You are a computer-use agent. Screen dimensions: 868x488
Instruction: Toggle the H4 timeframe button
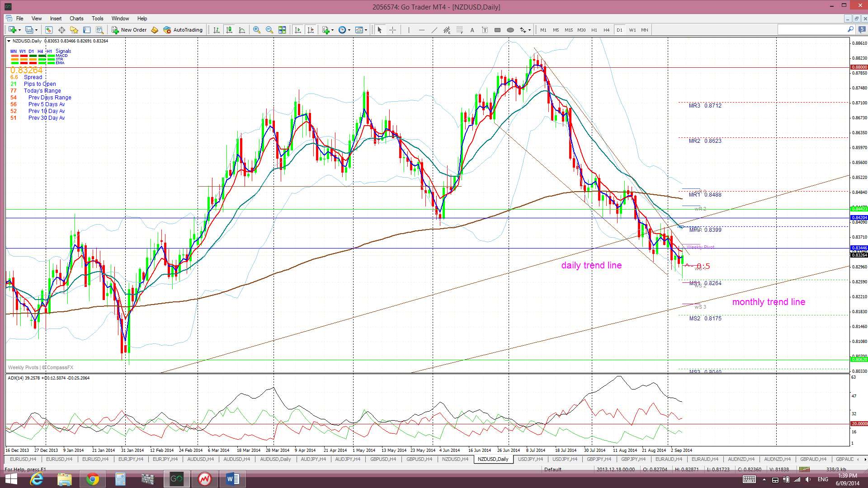pos(606,30)
